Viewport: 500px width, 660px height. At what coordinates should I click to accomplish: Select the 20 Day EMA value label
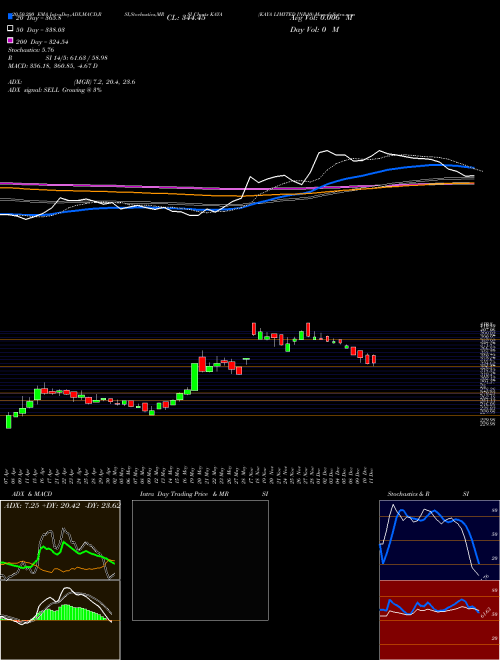(39, 18)
